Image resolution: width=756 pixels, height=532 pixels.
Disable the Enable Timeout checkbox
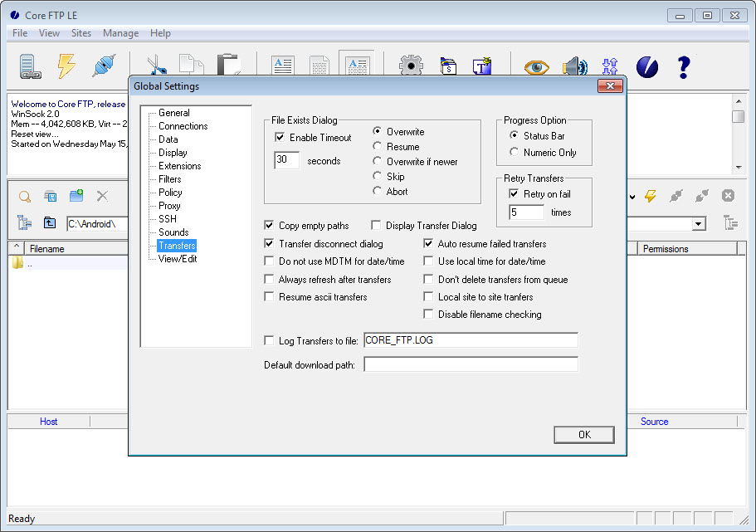click(x=280, y=138)
